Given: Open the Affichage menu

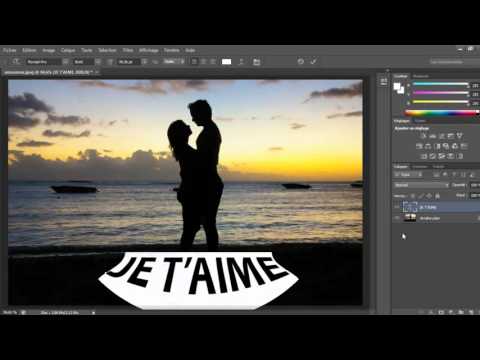Looking at the screenshot, I should (149, 50).
